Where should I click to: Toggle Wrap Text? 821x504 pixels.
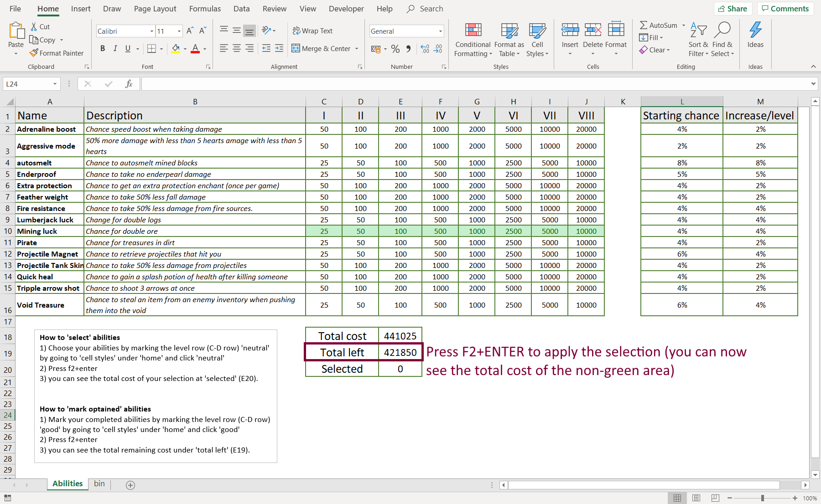312,31
